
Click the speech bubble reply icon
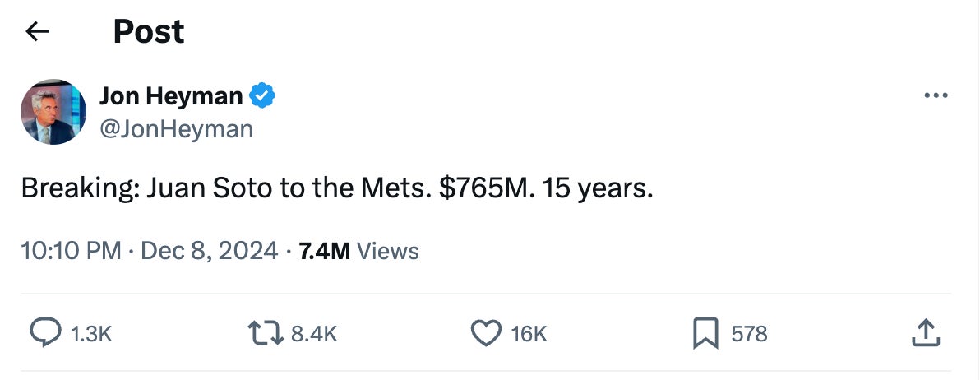point(45,333)
